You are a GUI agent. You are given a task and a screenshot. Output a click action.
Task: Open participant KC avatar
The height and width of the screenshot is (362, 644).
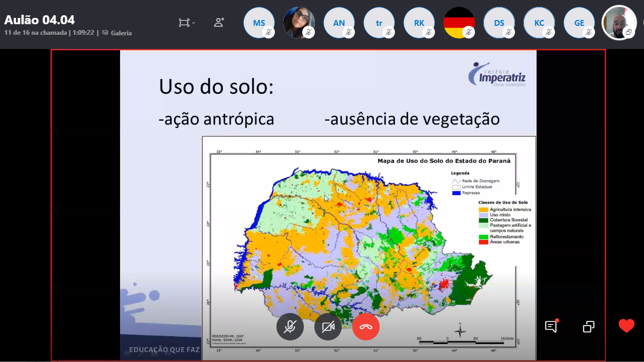539,23
